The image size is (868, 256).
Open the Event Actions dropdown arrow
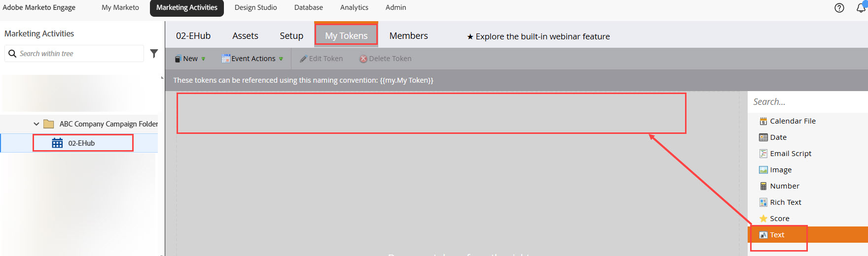click(x=281, y=59)
